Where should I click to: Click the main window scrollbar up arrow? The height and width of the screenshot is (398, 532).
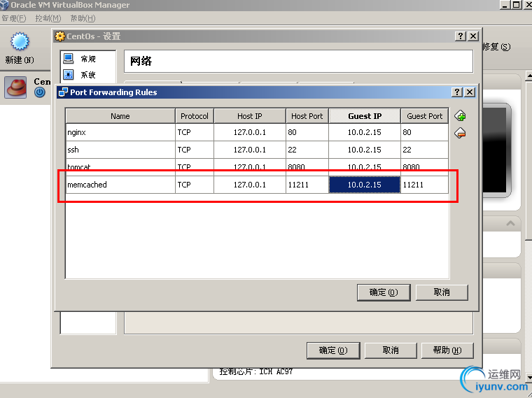528,76
